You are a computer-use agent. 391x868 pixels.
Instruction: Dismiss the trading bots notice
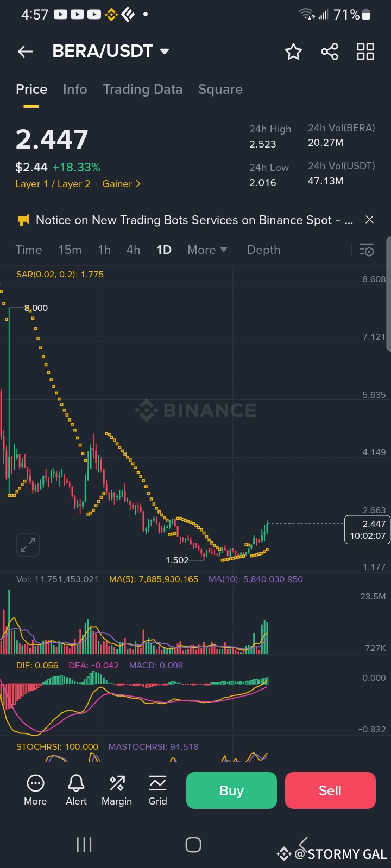click(369, 220)
